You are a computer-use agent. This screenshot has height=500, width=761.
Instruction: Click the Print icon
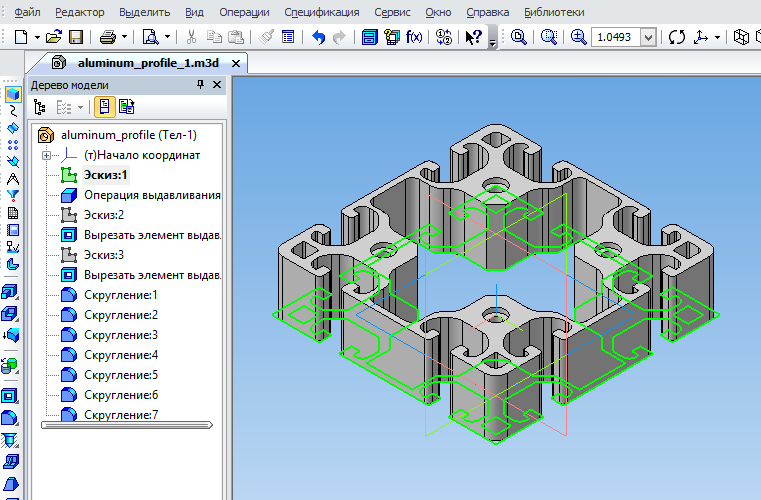tap(107, 37)
